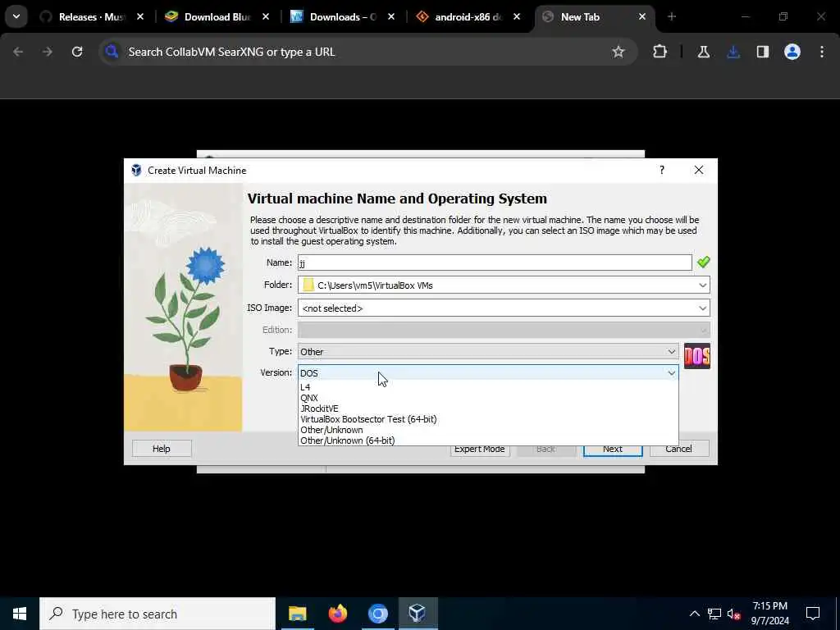Show browser downloads

(733, 52)
